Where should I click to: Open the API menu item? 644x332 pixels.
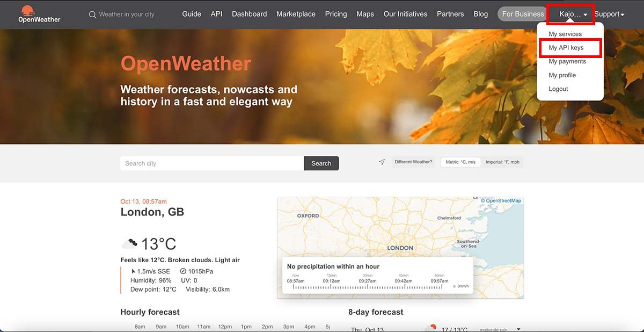216,14
